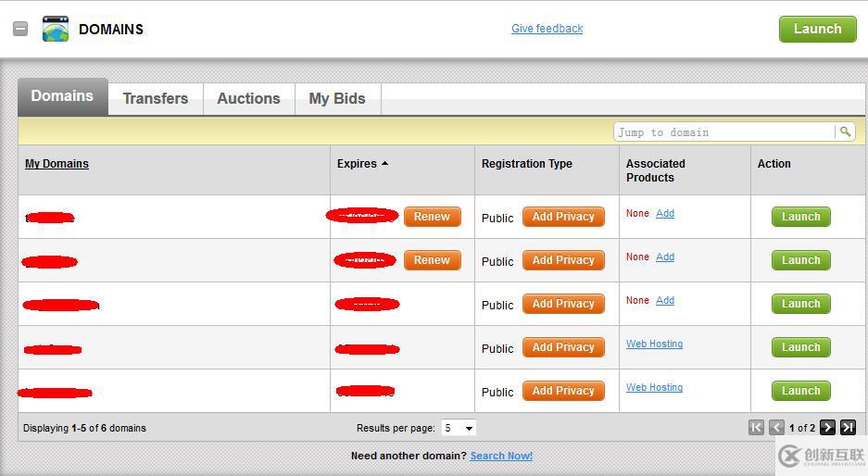Go to previous page of results
The image size is (868, 476).
pyautogui.click(x=776, y=428)
